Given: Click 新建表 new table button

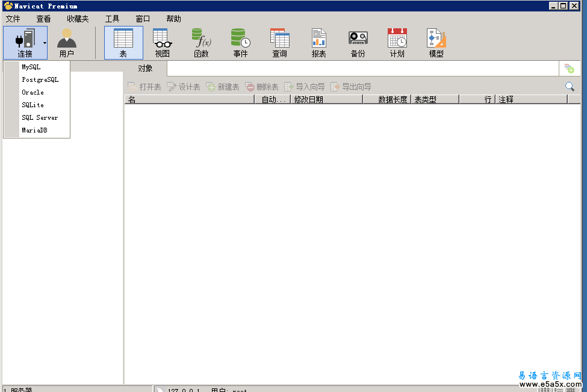Looking at the screenshot, I should [223, 87].
